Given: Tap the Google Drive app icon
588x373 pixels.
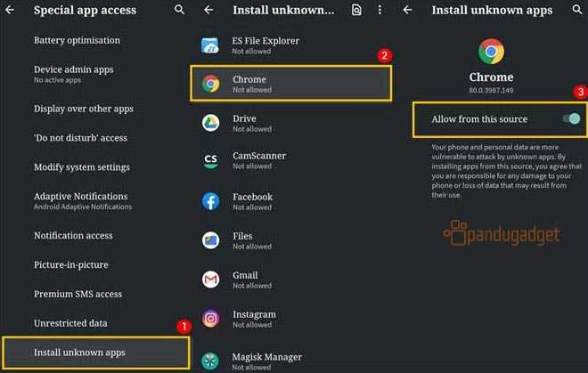Looking at the screenshot, I should [x=211, y=123].
